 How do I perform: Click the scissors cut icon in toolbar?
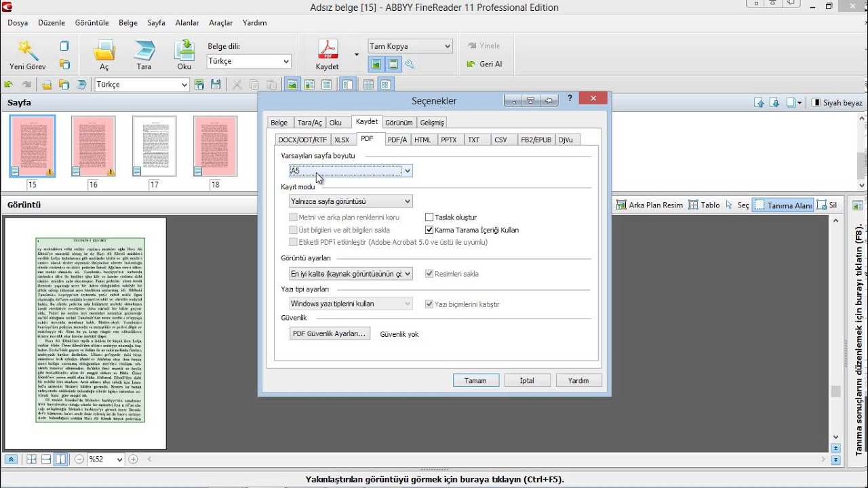(x=237, y=85)
